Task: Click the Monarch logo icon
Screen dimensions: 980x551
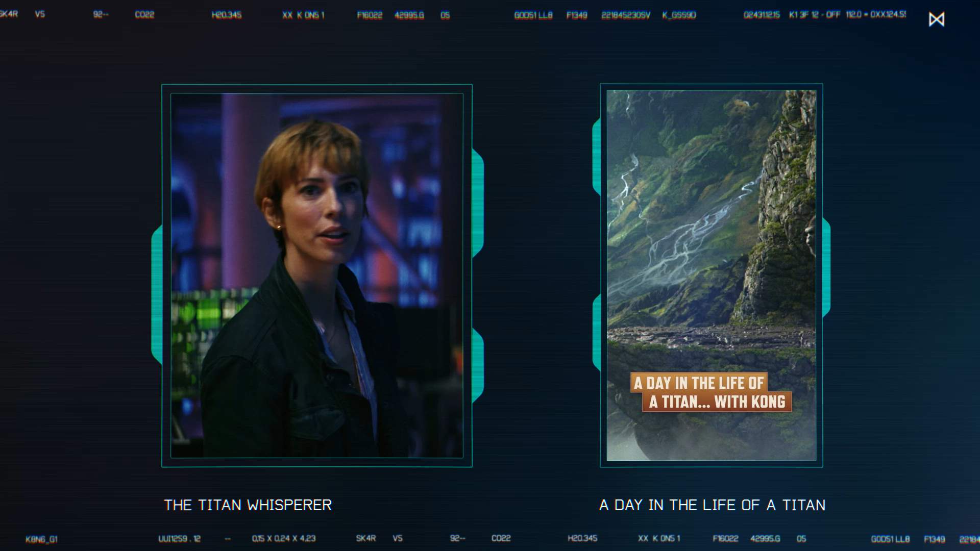Action: pos(936,19)
